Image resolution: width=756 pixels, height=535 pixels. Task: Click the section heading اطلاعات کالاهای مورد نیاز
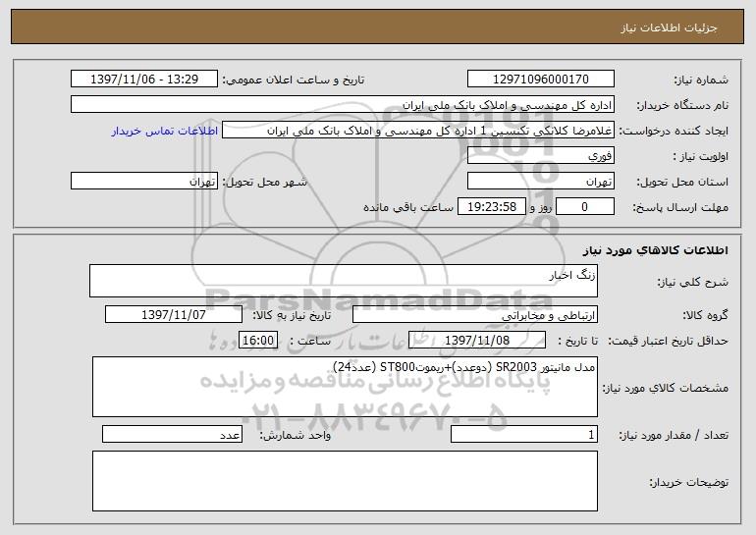(655, 250)
